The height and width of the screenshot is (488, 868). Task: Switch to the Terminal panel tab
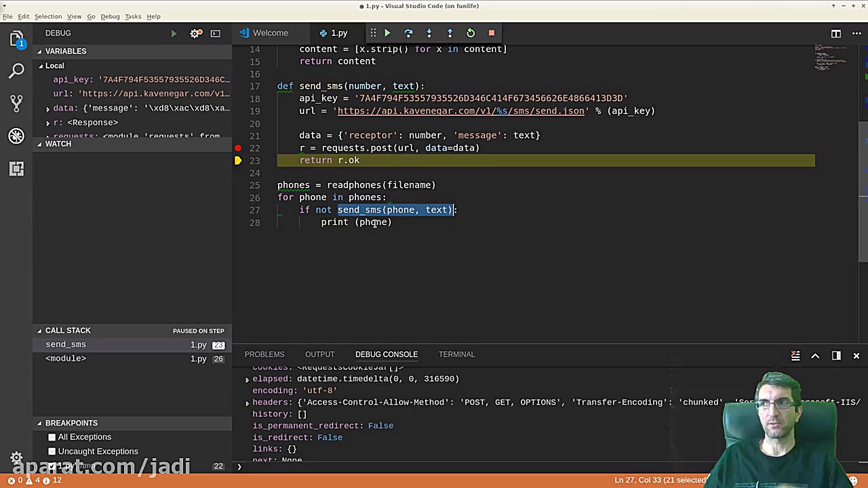(456, 354)
